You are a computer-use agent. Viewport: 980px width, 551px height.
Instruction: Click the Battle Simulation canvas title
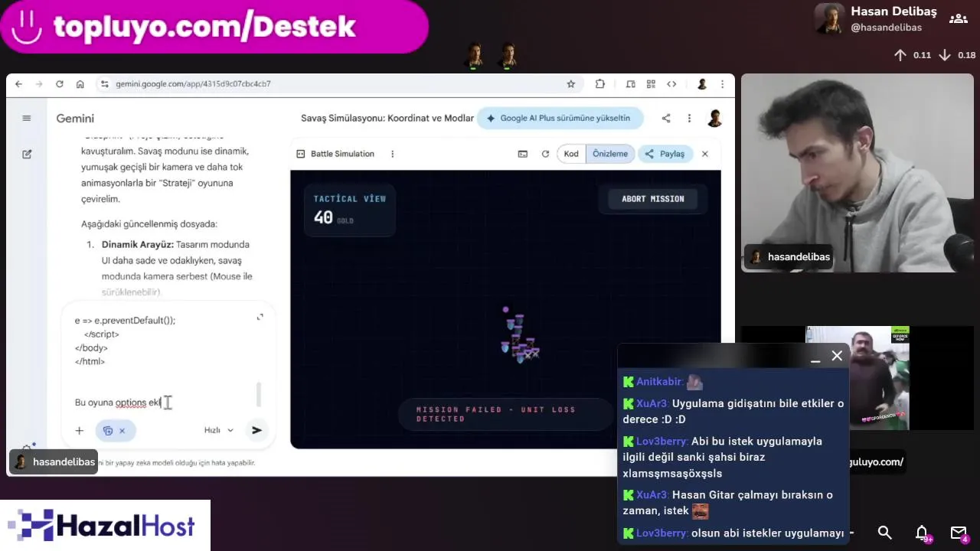342,154
